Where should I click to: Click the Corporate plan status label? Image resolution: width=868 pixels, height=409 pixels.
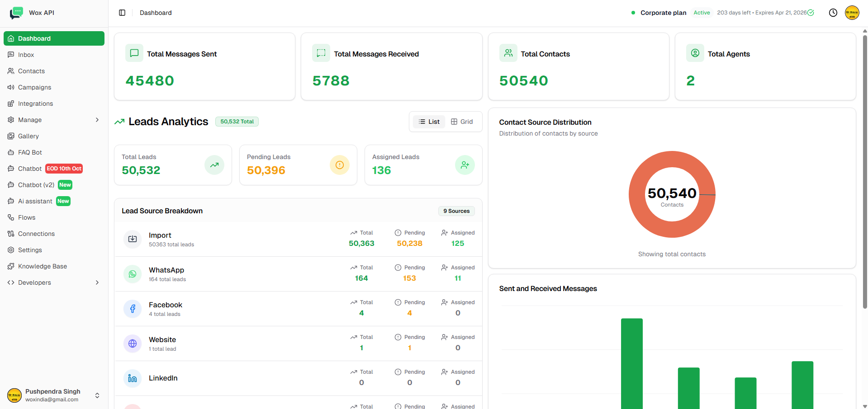click(x=663, y=13)
